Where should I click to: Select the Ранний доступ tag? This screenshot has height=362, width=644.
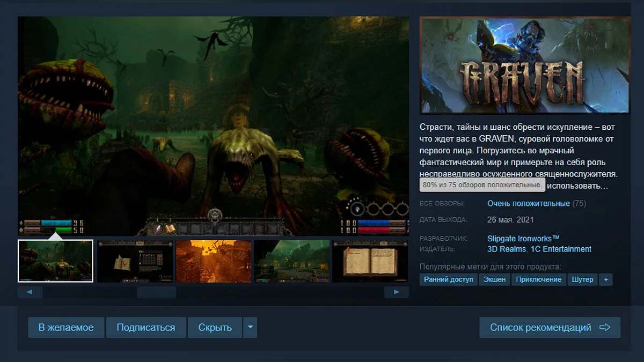[449, 279]
